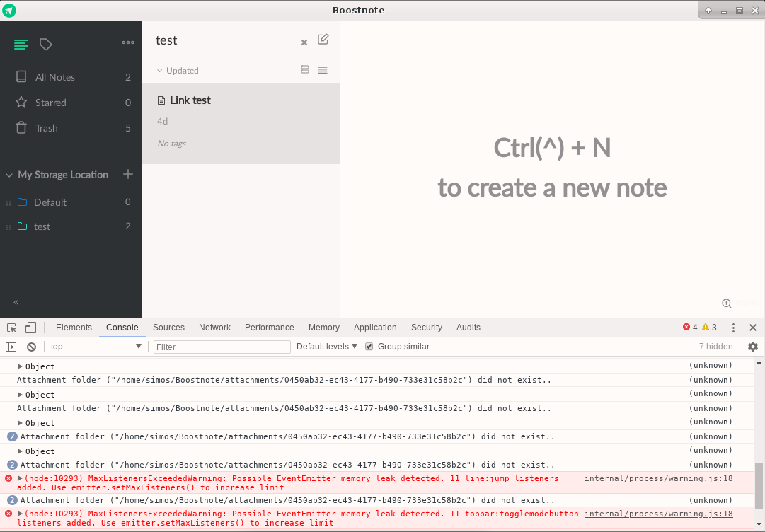Open the Application tab
This screenshot has height=532, width=765.
(x=375, y=328)
